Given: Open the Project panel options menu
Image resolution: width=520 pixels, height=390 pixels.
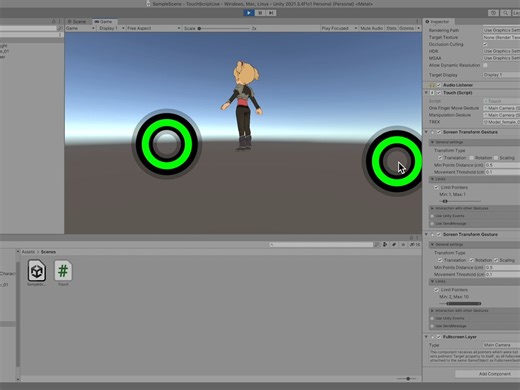Looking at the screenshot, I should [417, 238].
